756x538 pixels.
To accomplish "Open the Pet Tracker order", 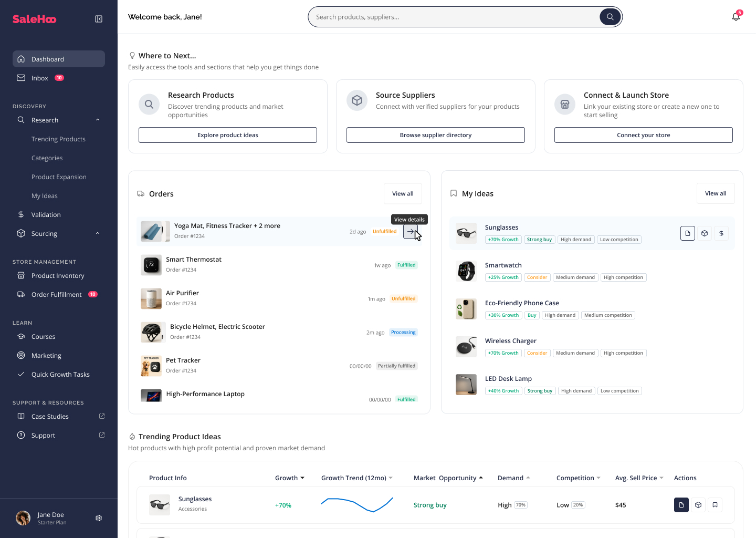I will tap(279, 366).
